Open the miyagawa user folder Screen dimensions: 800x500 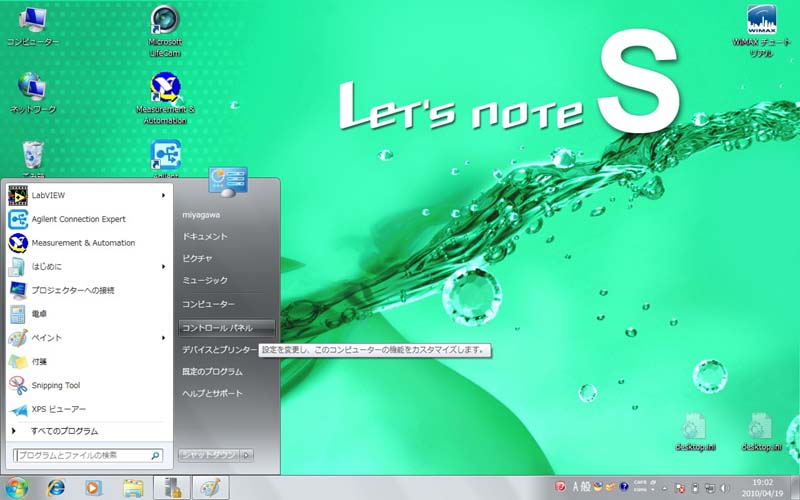click(x=201, y=215)
